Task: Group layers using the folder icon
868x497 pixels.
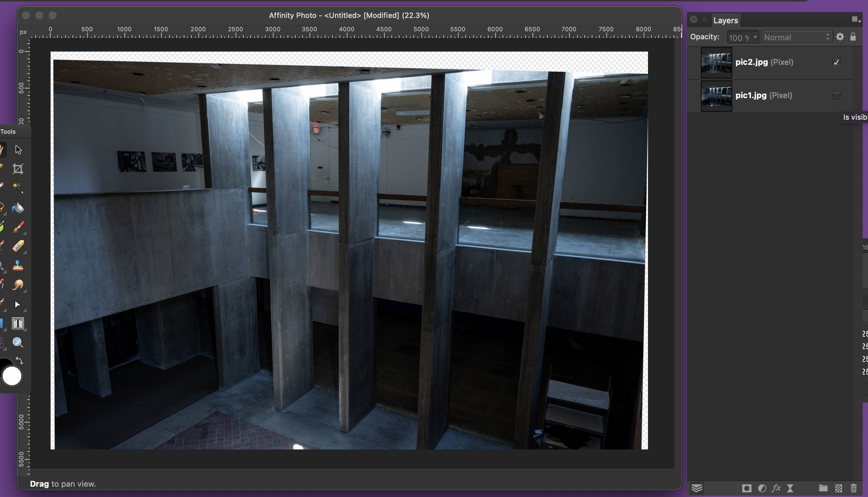Action: pos(823,488)
